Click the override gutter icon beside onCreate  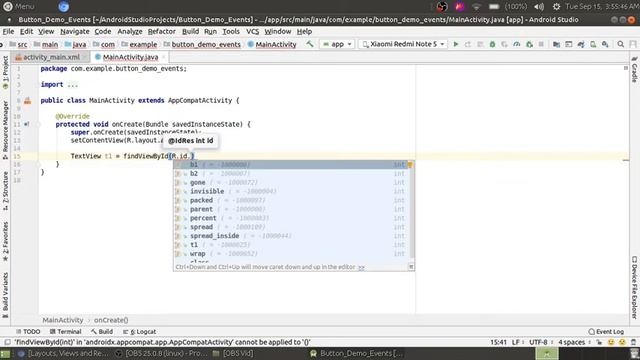pyautogui.click(x=27, y=124)
